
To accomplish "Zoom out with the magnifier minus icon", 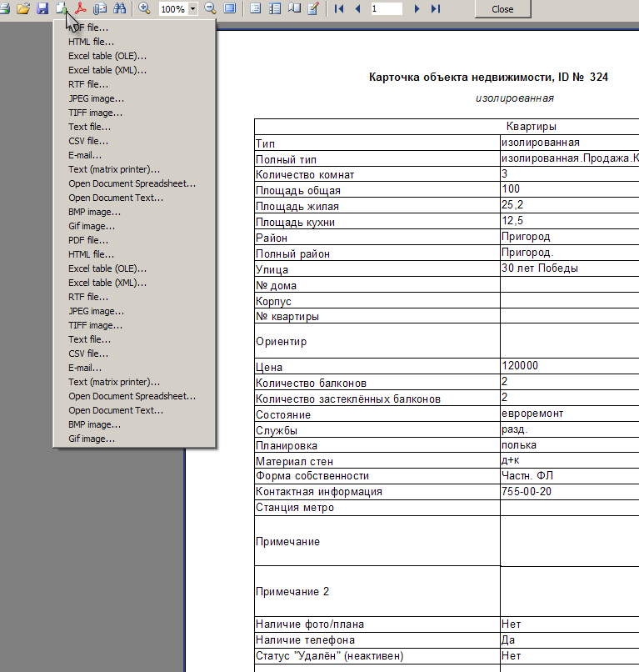I will tap(210, 8).
